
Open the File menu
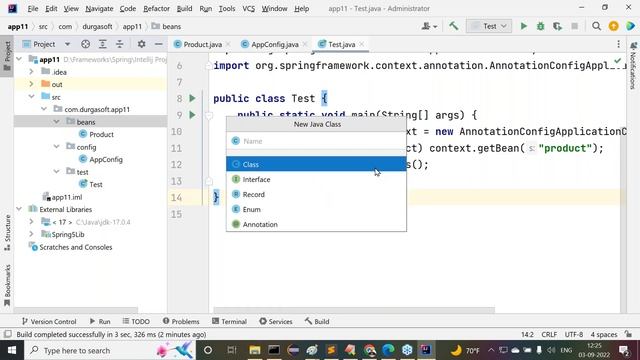point(33,9)
